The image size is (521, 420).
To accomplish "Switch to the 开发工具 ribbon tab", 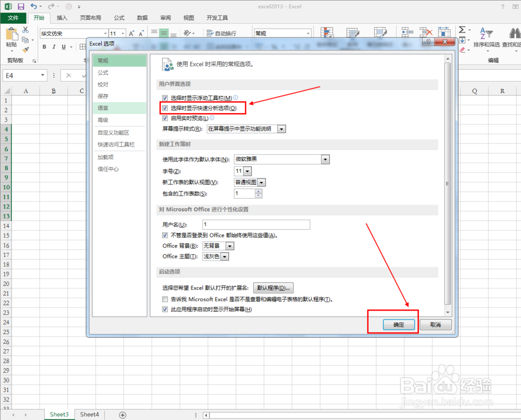I will tap(217, 18).
